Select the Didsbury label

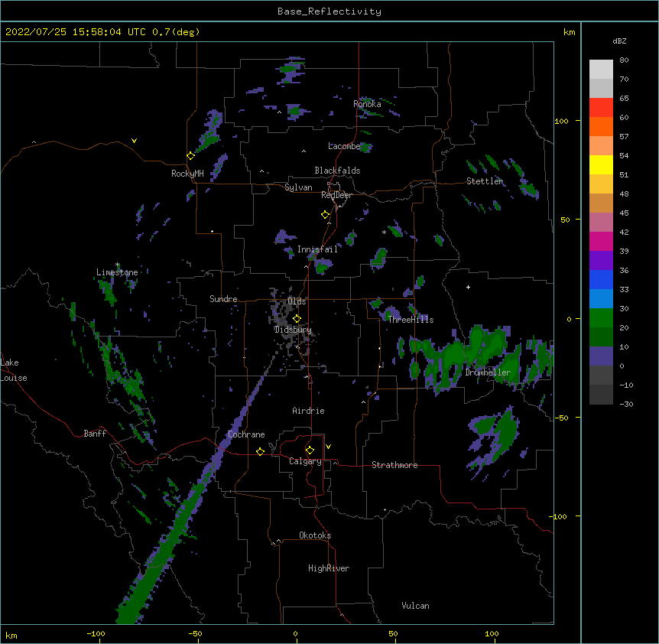(x=293, y=330)
